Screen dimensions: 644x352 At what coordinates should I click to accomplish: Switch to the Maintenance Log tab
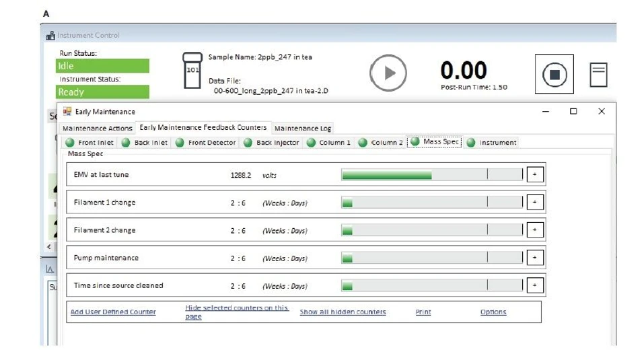pyautogui.click(x=303, y=128)
